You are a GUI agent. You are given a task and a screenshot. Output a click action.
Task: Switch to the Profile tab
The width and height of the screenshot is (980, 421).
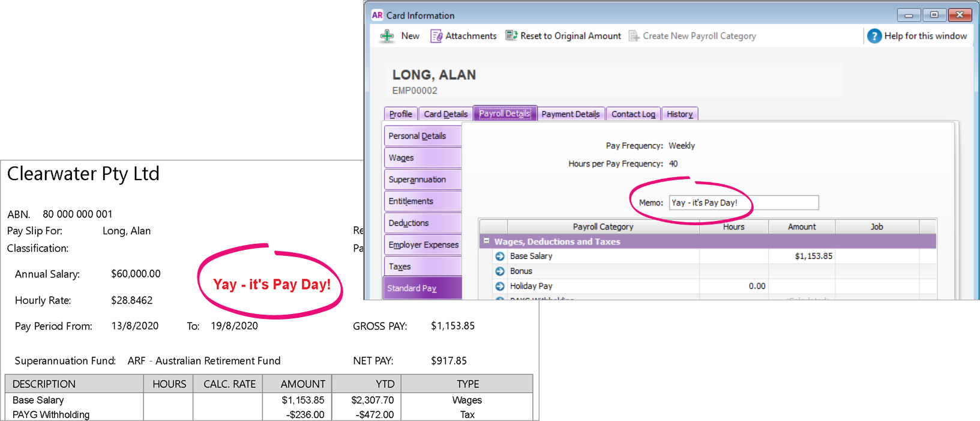pos(400,114)
